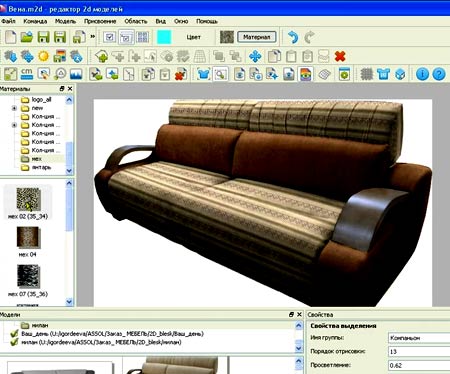
Task: Click material thumbnails scrollbar down arrow
Action: coord(69,302)
